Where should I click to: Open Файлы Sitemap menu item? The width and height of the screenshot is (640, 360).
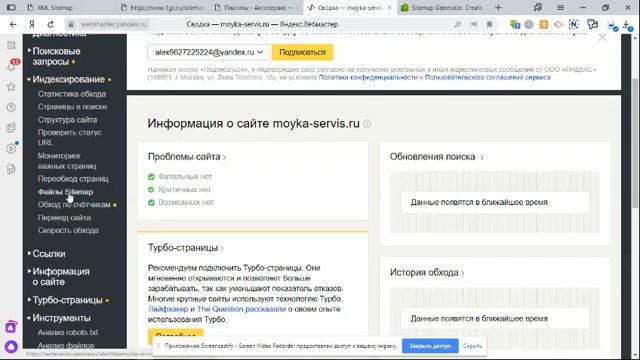(x=65, y=191)
